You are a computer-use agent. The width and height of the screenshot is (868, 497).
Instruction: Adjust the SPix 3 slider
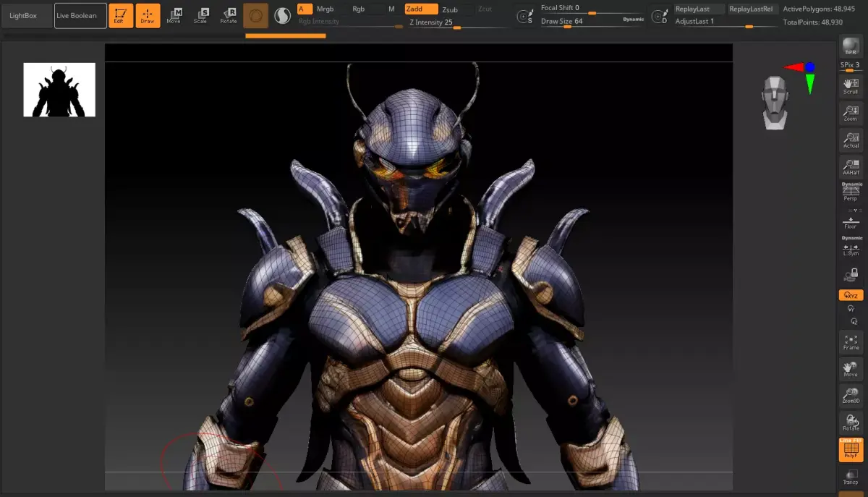[x=851, y=67]
